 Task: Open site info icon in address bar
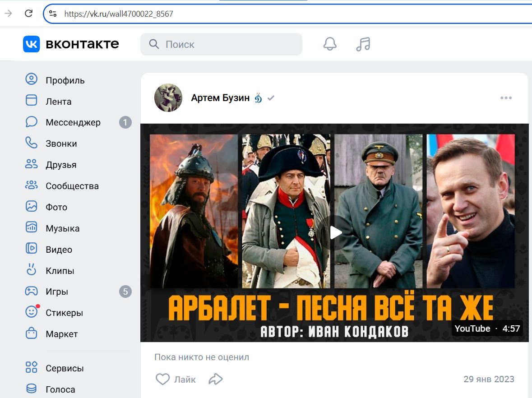tap(53, 14)
